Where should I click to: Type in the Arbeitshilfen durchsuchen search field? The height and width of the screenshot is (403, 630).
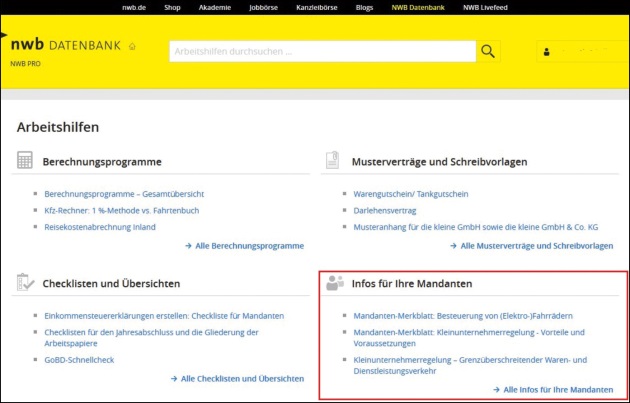[320, 51]
